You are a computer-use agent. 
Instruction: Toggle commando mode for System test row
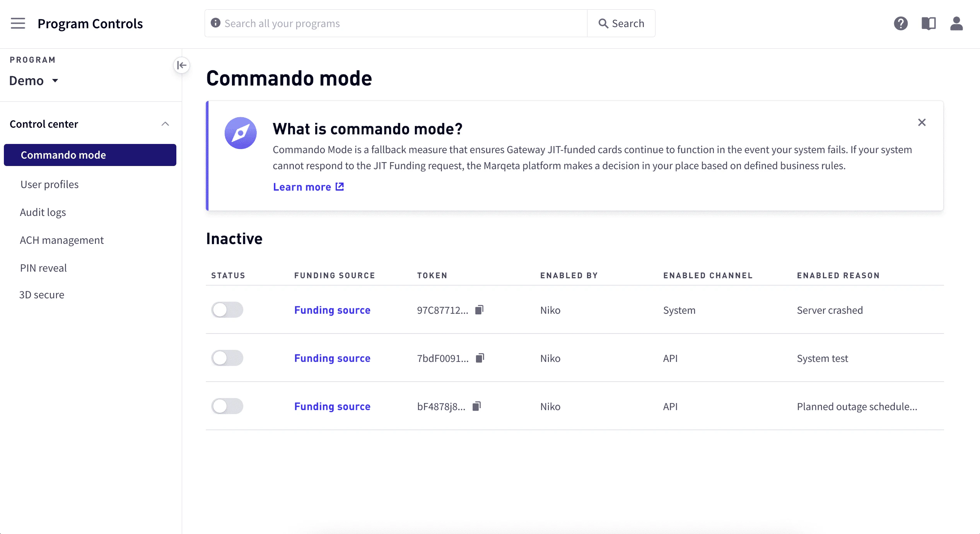coord(227,358)
